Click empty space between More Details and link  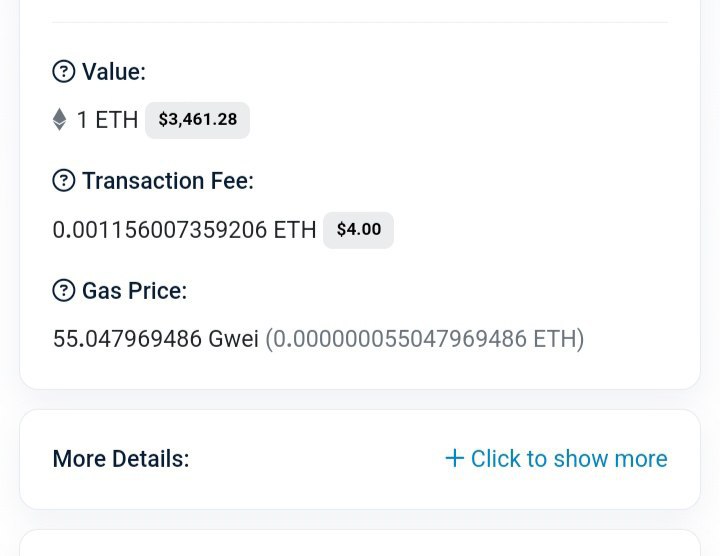(x=315, y=459)
